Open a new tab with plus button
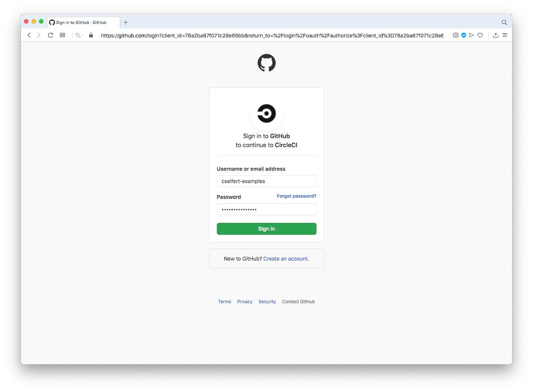Screen dimensions: 533x392 [x=126, y=22]
